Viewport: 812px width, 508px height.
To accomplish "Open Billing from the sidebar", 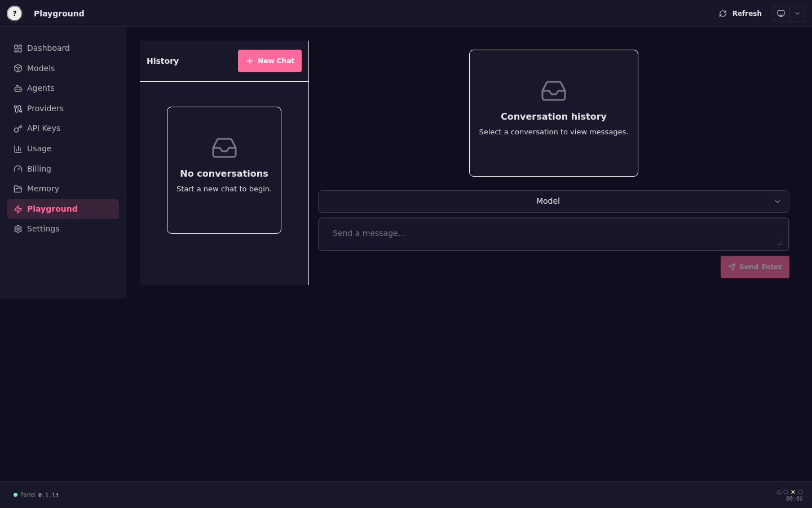I will 63,169.
